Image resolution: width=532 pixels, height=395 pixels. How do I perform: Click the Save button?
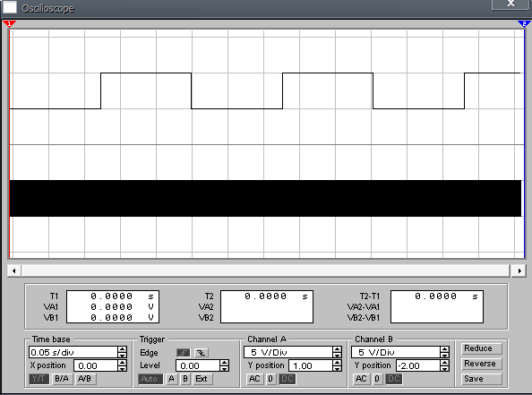[x=482, y=379]
